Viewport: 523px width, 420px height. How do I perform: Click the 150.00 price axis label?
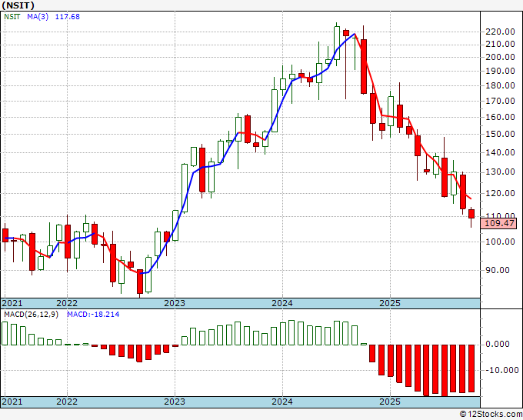500,134
